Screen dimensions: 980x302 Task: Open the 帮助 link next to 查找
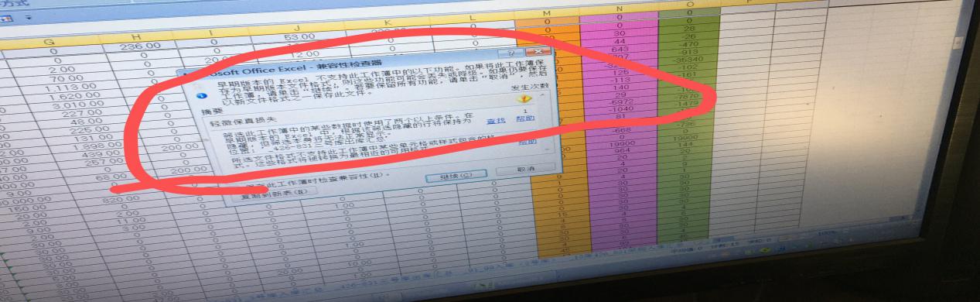coord(525,119)
